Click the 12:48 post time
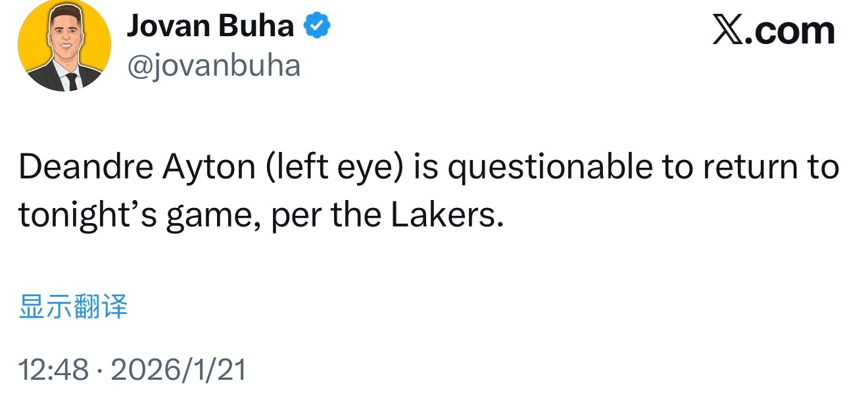The width and height of the screenshot is (868, 414). tap(53, 370)
